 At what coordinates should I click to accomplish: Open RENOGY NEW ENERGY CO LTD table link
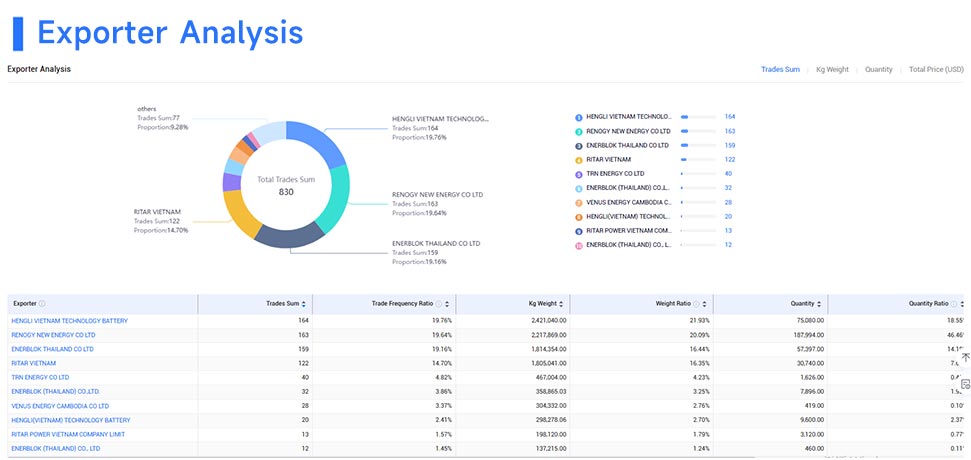(x=53, y=335)
